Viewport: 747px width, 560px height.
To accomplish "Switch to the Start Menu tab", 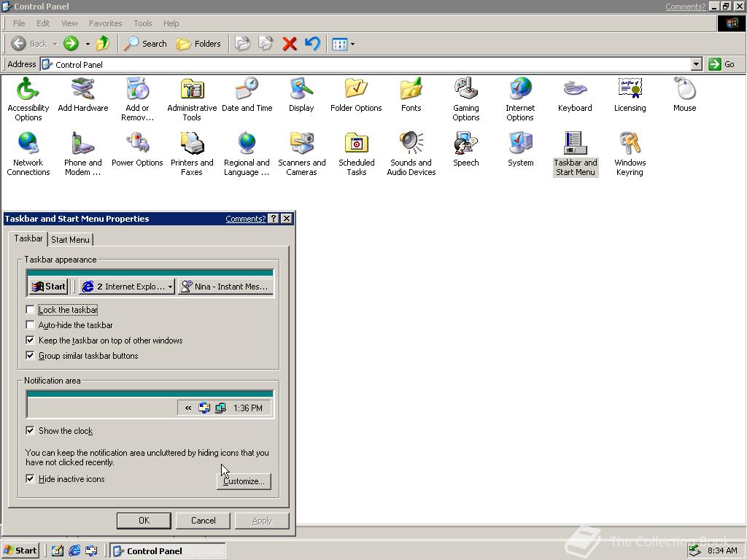I will pyautogui.click(x=70, y=240).
